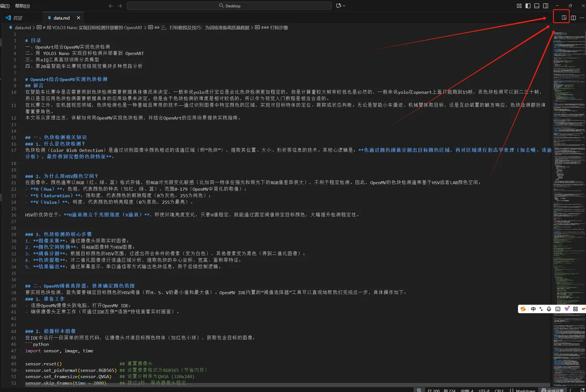Click the Desktop command center search box
Screen dimensions: 586x392
pos(229,6)
